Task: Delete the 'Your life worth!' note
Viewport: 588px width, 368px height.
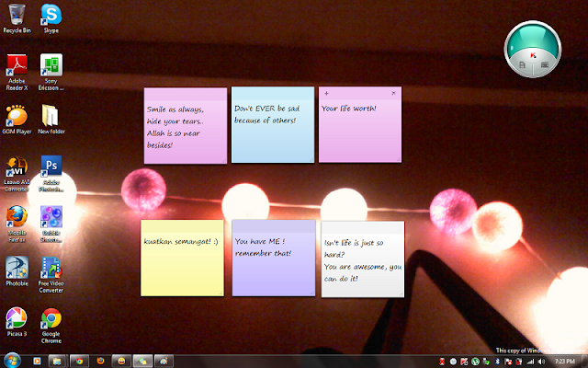Action: [393, 93]
